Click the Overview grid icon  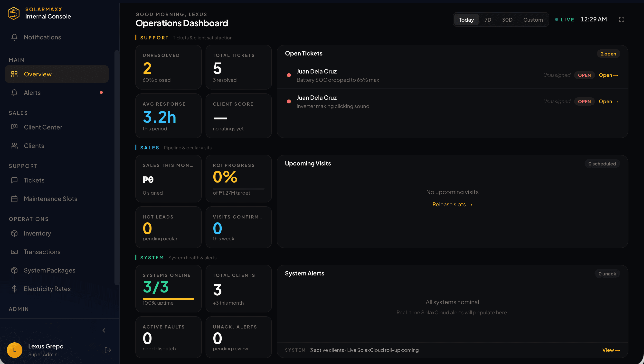point(14,74)
